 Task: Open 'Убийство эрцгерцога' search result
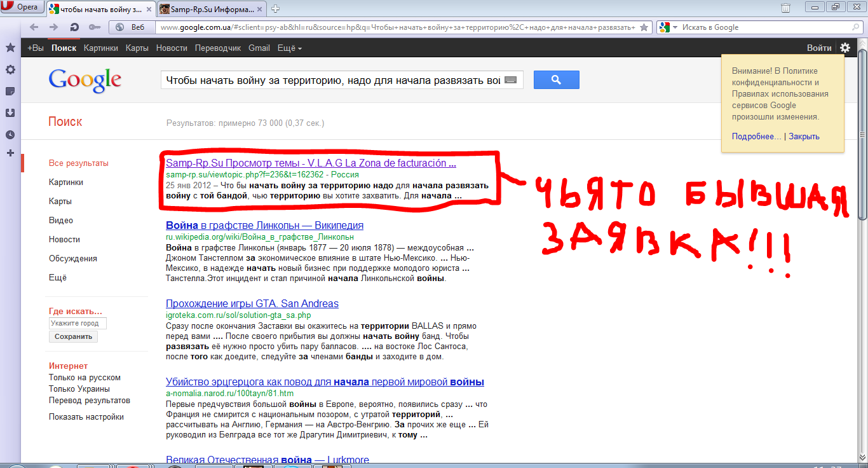pyautogui.click(x=325, y=382)
